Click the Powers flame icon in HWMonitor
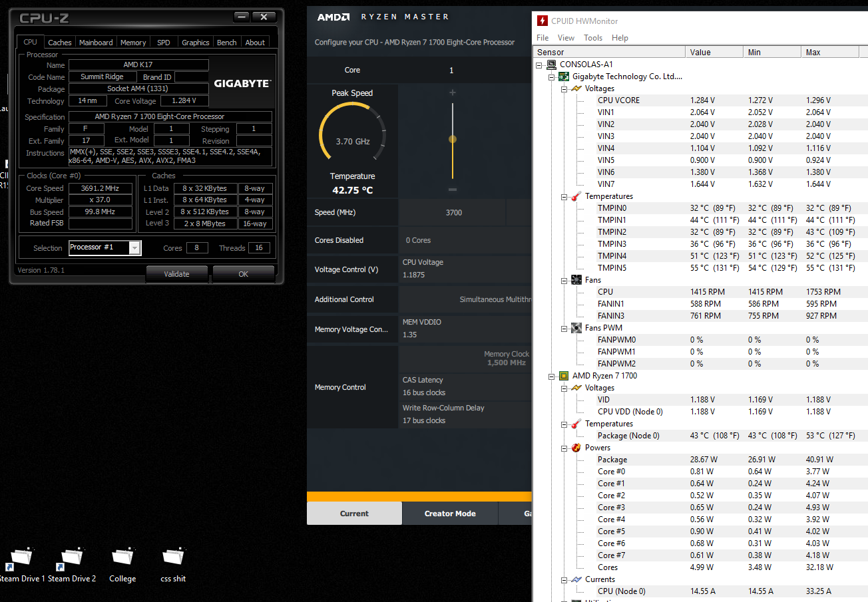 576,448
